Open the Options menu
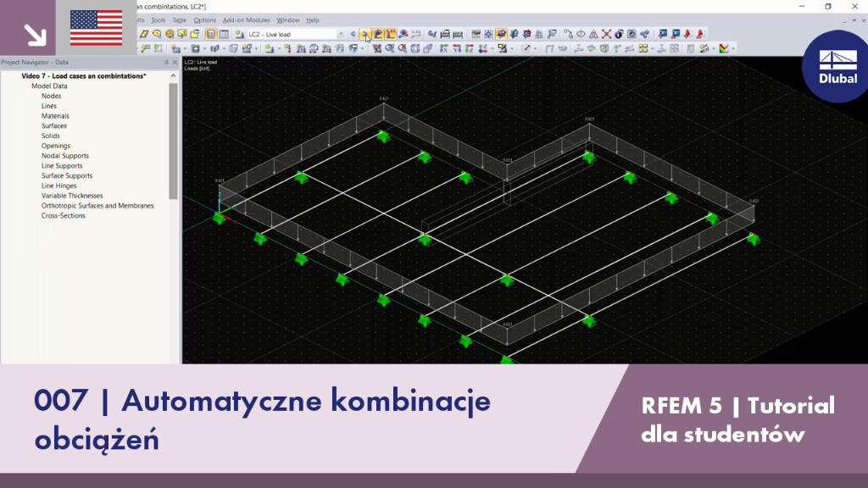 coord(205,20)
